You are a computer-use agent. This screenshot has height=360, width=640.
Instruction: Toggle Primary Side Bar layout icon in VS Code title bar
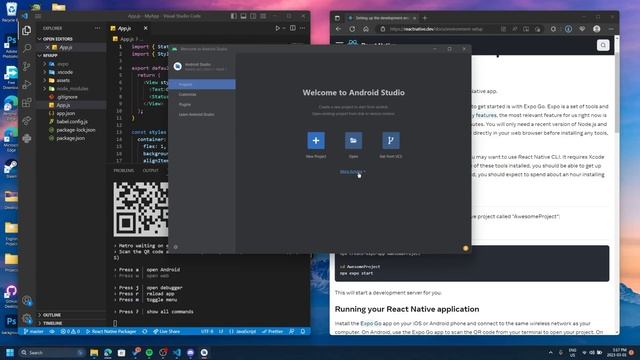pyautogui.click(x=233, y=16)
